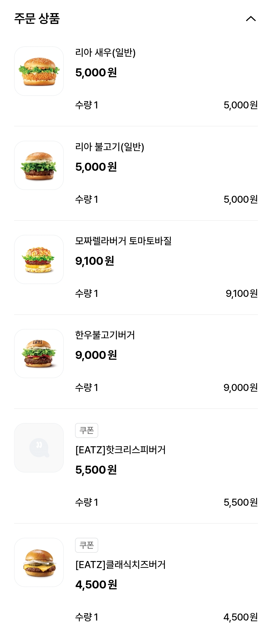
Task: Click the bold 9,000원 price of 한우불고기버거
Action: coord(96,355)
